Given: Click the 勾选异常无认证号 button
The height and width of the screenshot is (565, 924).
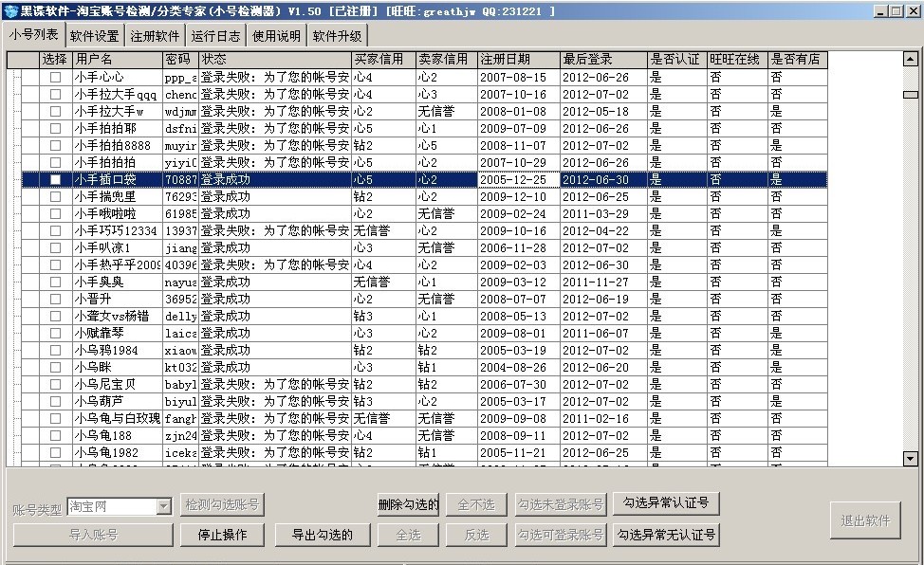Looking at the screenshot, I should [x=666, y=535].
